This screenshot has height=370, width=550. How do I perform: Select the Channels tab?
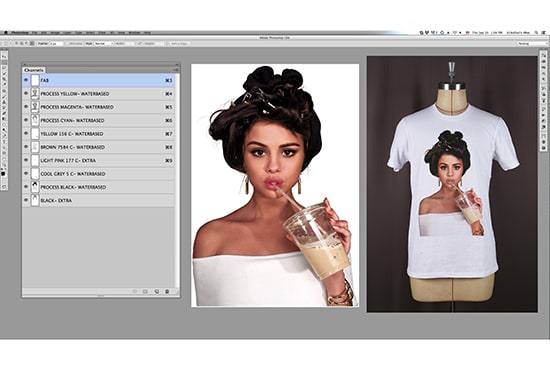point(34,70)
